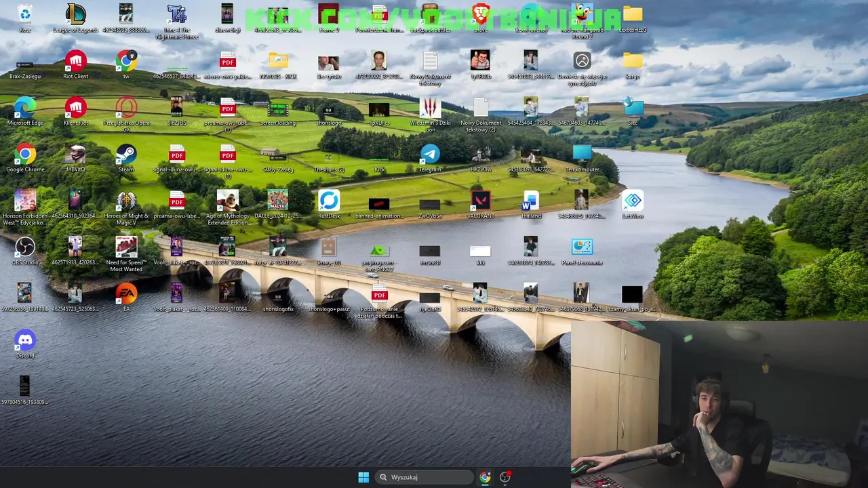
Task: Select the TyERB0b image thumbnail
Action: [x=480, y=64]
